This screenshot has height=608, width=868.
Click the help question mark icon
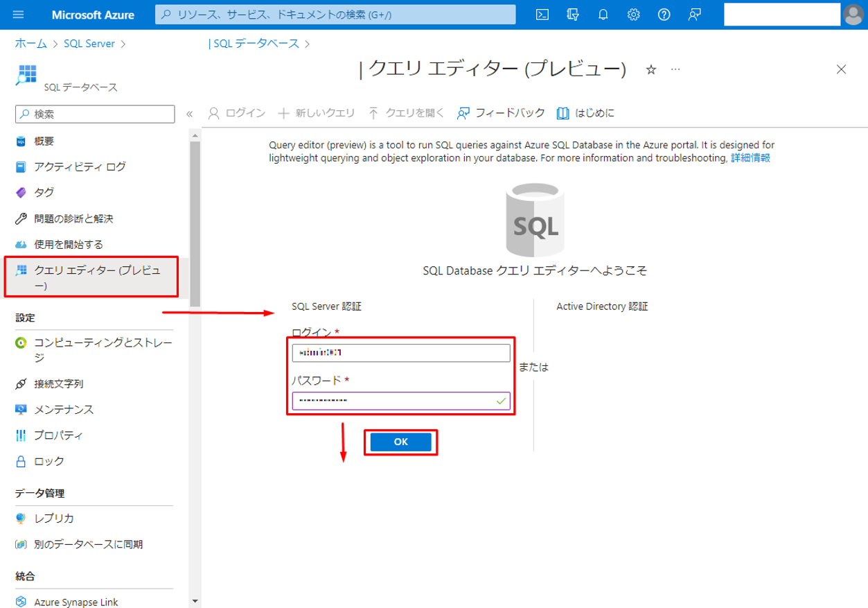[664, 15]
